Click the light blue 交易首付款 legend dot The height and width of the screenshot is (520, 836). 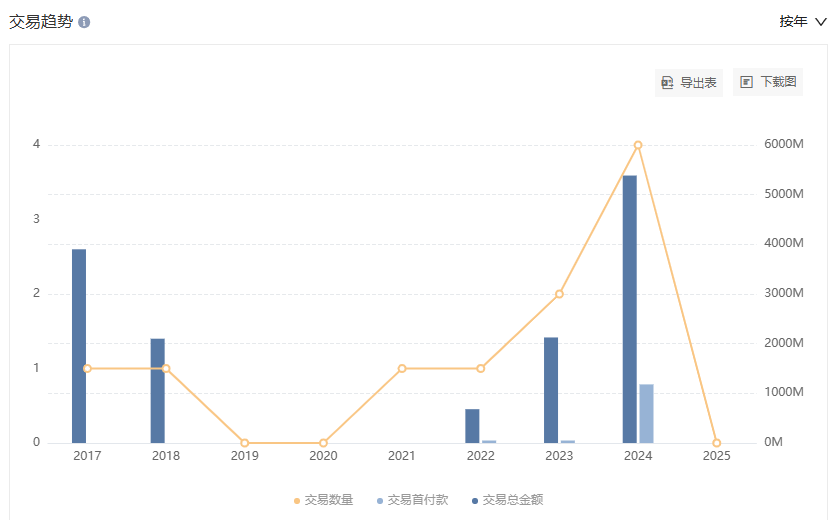point(380,501)
